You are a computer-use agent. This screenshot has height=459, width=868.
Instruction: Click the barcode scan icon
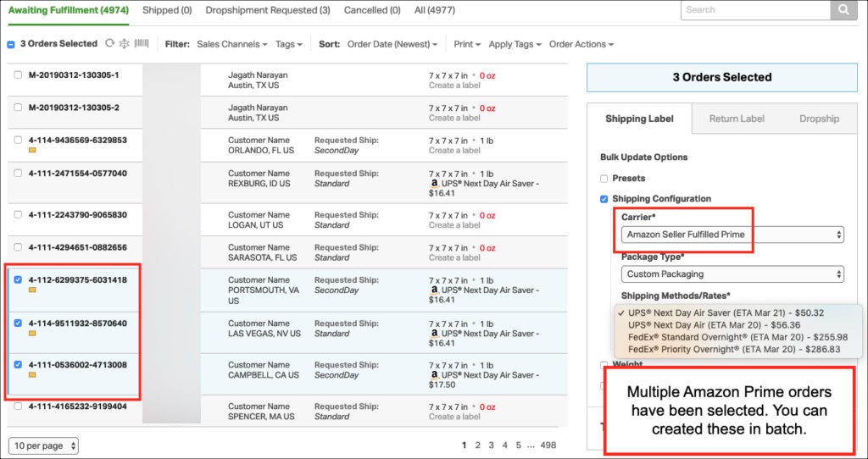pos(142,43)
